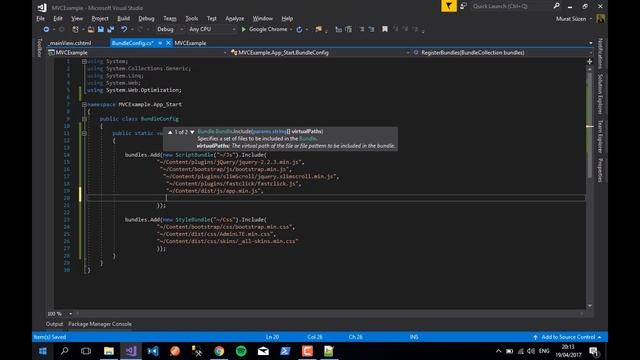Open the Edit menu
The width and height of the screenshot is (640, 360).
tap(58, 19)
